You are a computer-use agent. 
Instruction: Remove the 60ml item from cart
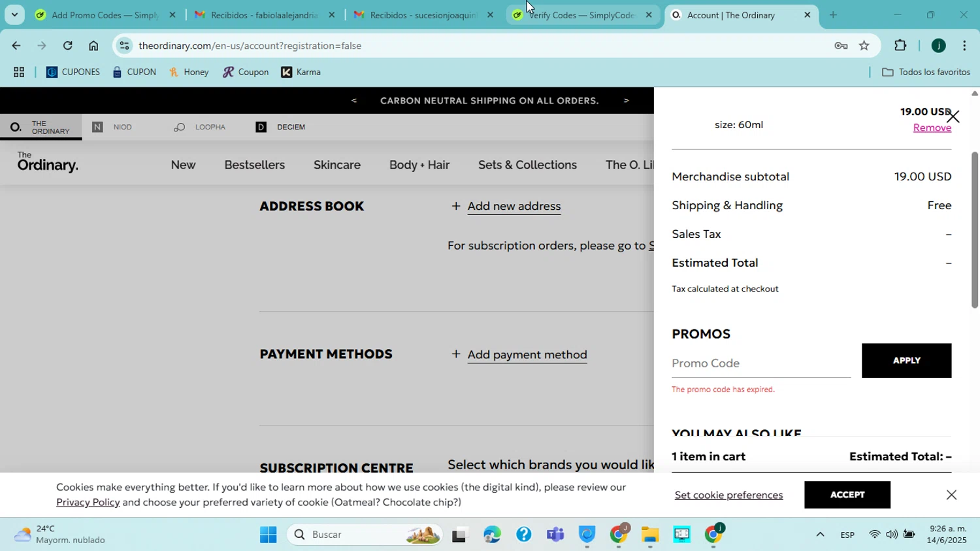(x=932, y=127)
